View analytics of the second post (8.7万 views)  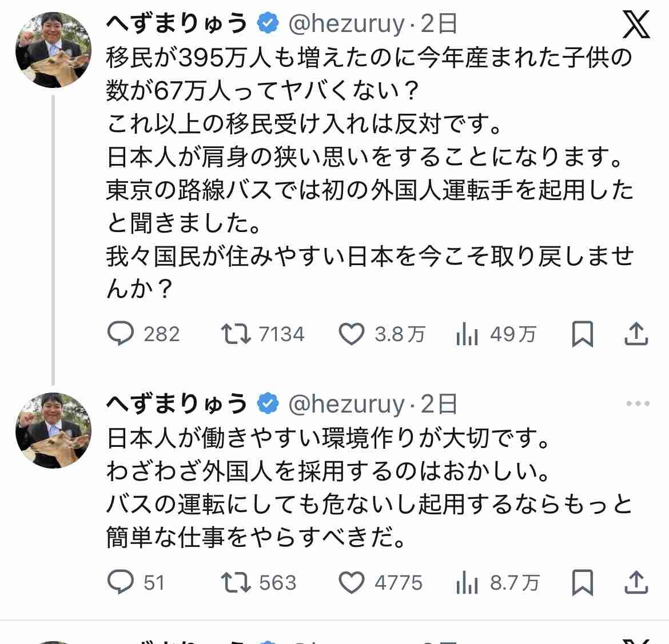tap(467, 582)
